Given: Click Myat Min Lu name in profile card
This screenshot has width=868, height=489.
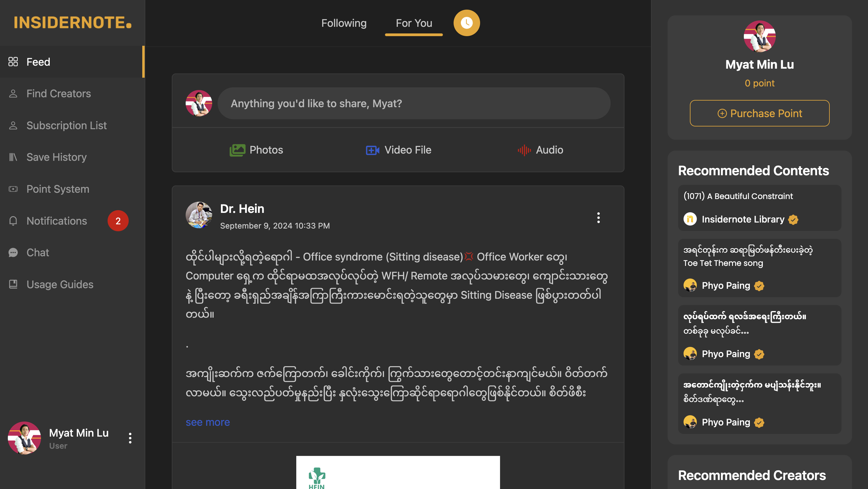Looking at the screenshot, I should click(759, 64).
